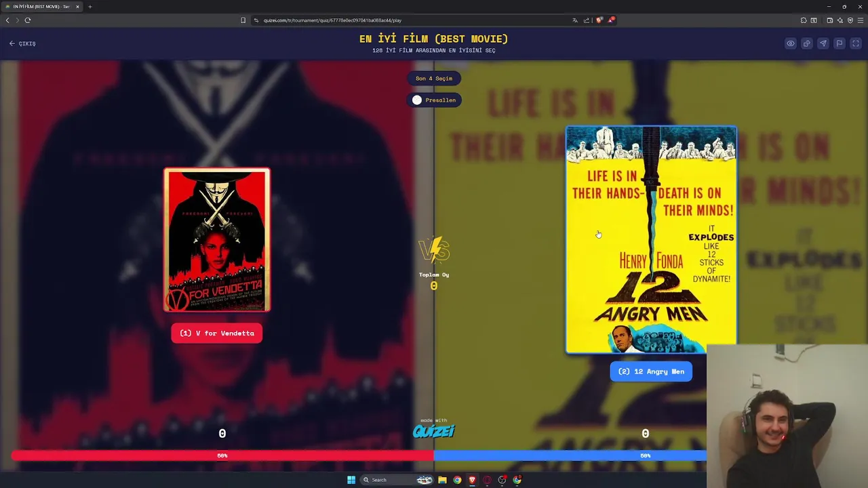Click the Opera GX icon in the taskbar
Image resolution: width=868 pixels, height=488 pixels.
[x=487, y=480]
